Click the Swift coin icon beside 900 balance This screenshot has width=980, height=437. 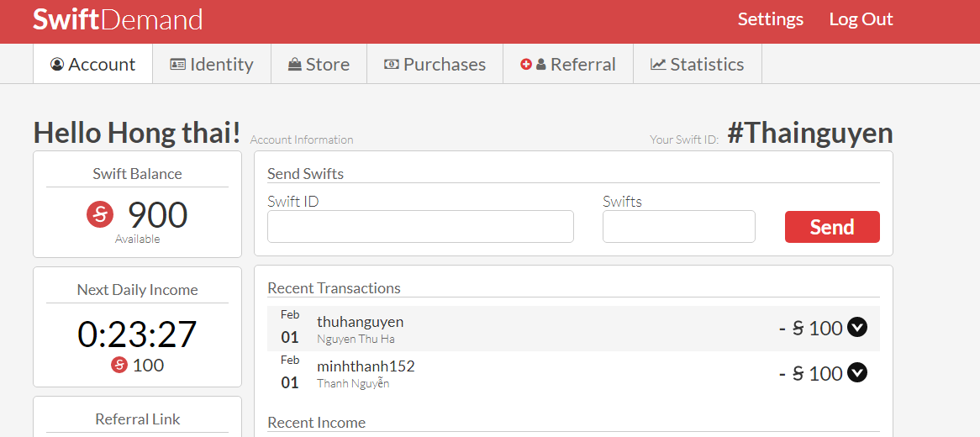(100, 215)
